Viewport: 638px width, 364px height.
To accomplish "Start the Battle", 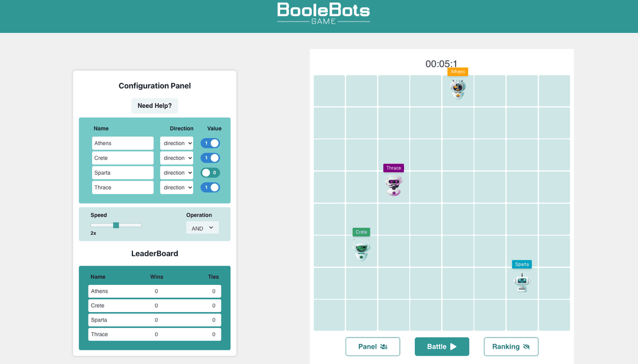I will point(442,347).
